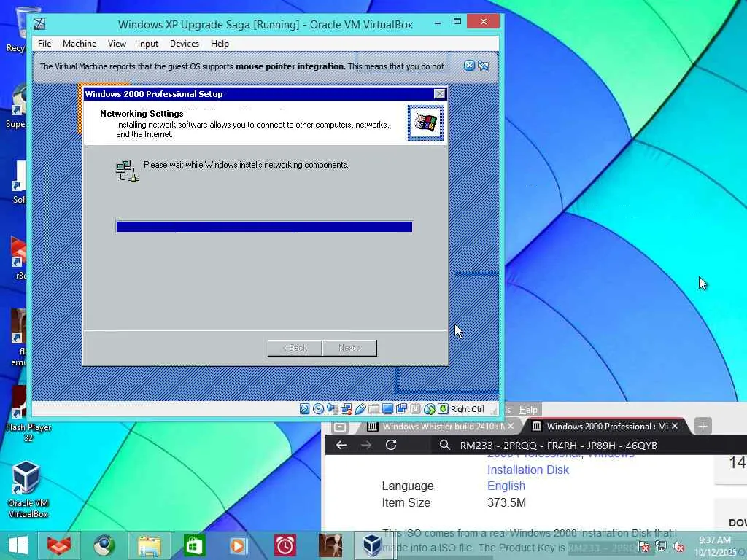Open the VirtualBox Help menu
Image resolution: width=747 pixels, height=560 pixels.
pos(220,43)
